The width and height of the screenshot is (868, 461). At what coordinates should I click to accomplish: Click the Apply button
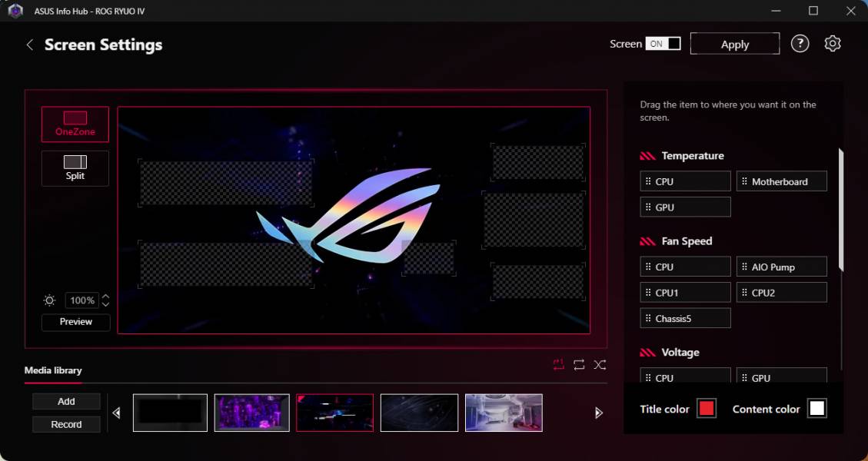734,44
